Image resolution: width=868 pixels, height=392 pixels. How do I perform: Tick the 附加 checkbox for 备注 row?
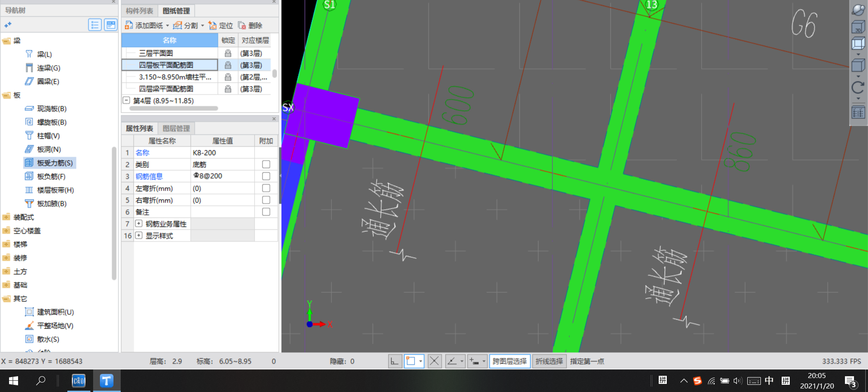[x=266, y=212]
